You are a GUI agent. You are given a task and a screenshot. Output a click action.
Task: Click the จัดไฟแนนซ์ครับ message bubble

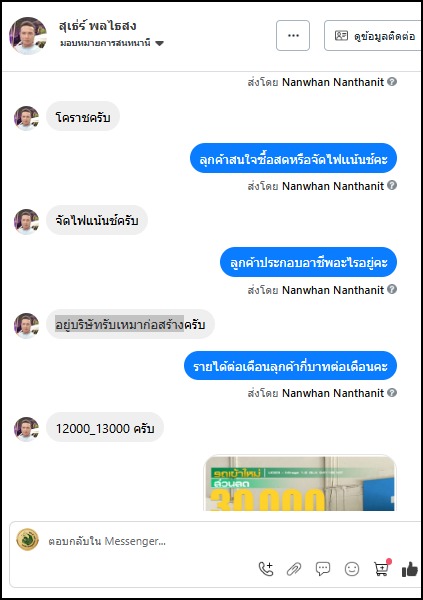pyautogui.click(x=97, y=220)
